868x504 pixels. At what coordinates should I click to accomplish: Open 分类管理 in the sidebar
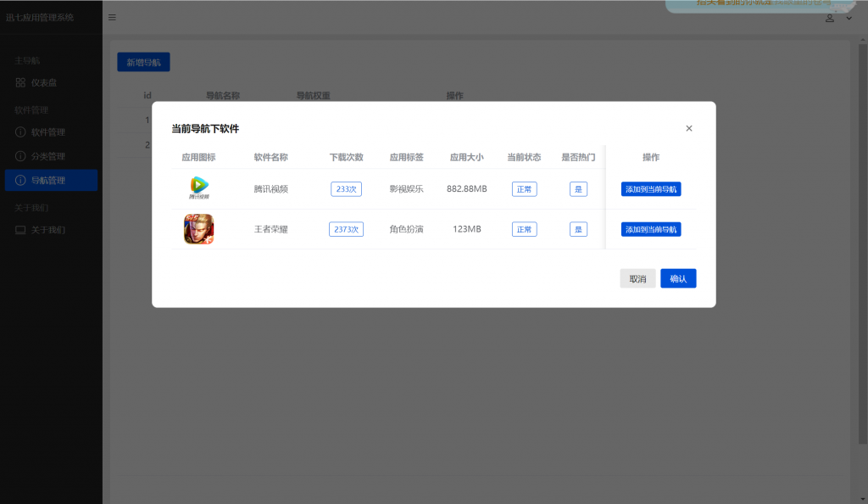tap(51, 156)
